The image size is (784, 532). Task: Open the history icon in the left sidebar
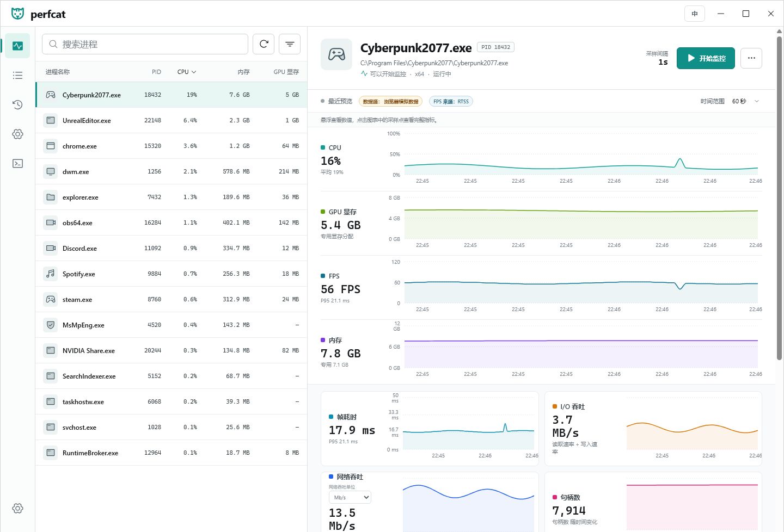click(x=17, y=105)
